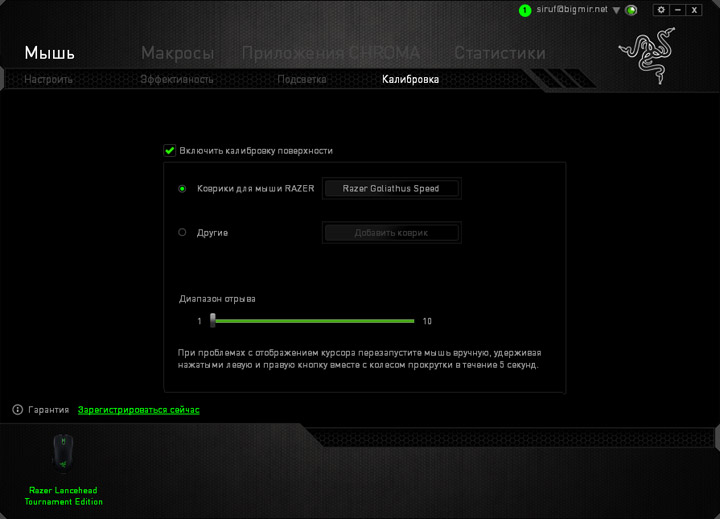This screenshot has height=519, width=720.
Task: Expand the account dropdown arrow
Action: click(616, 10)
